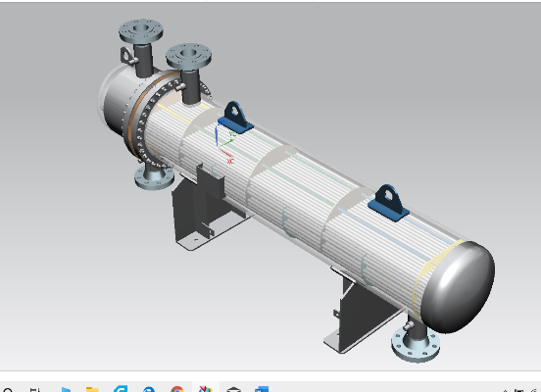Select the bottom nozzle flange under the channel end
The height and width of the screenshot is (392, 541).
point(154,178)
